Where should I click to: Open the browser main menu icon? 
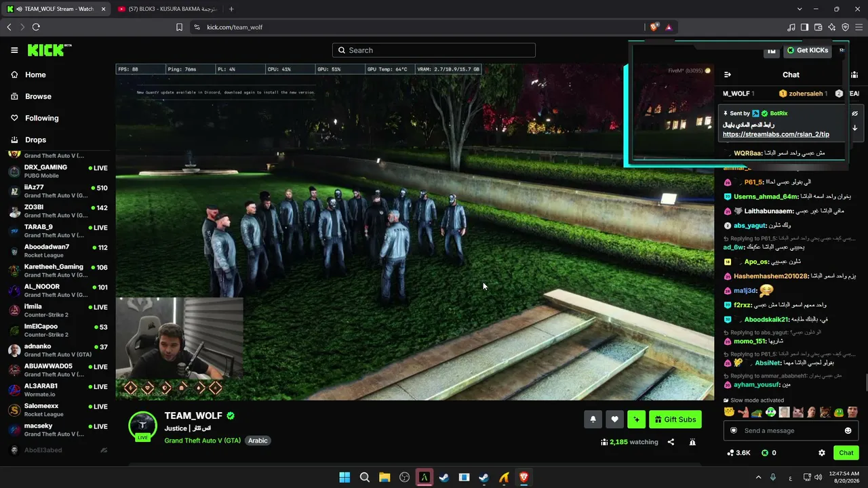pyautogui.click(x=859, y=27)
